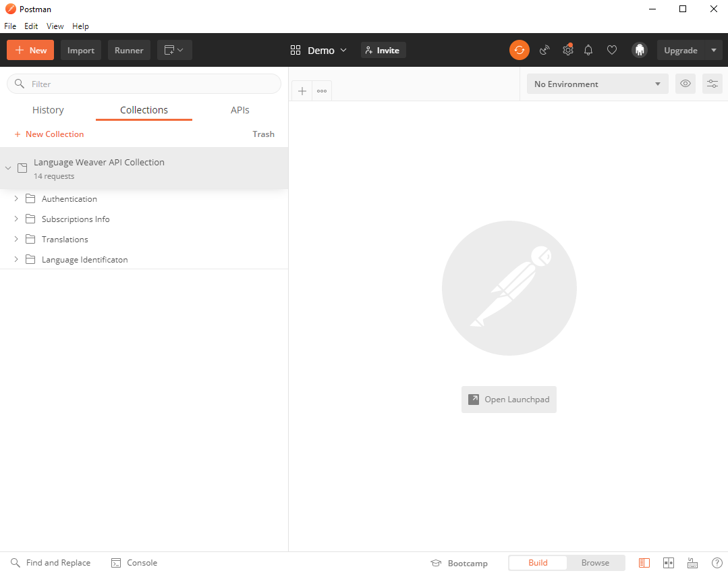This screenshot has height=573, width=728.
Task: Switch to the History tab
Action: (x=49, y=110)
